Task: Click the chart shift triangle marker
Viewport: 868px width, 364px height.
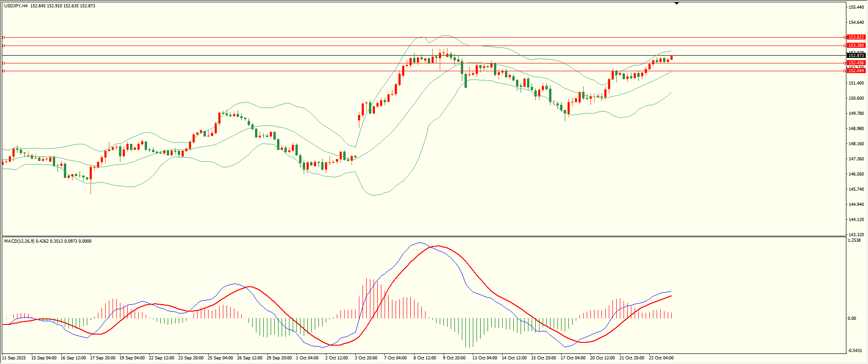Action: click(676, 3)
